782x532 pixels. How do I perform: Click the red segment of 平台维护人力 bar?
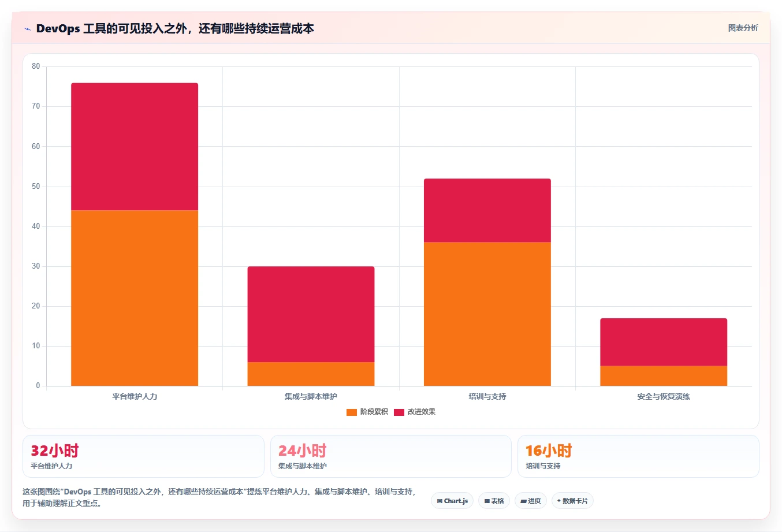(x=135, y=147)
